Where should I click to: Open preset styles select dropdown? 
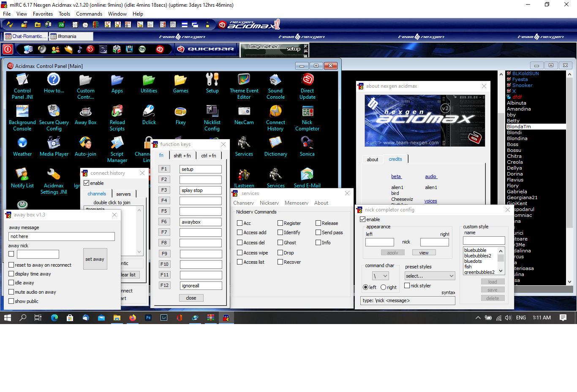point(430,276)
